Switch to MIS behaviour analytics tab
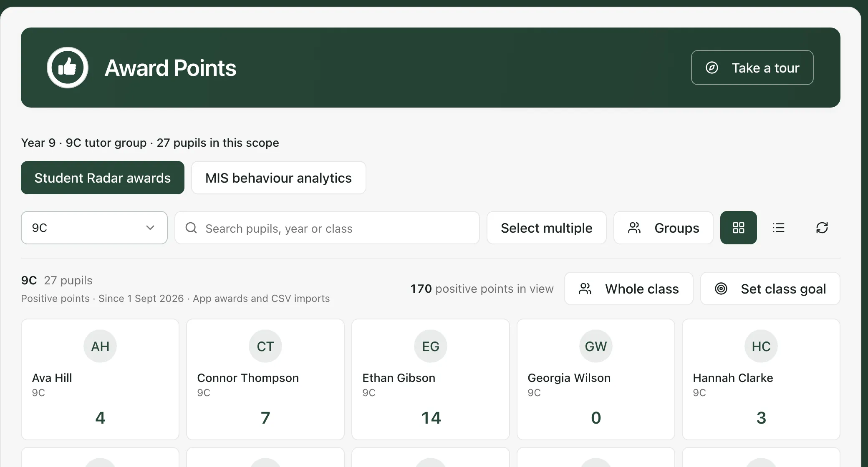The height and width of the screenshot is (467, 868). coord(279,178)
